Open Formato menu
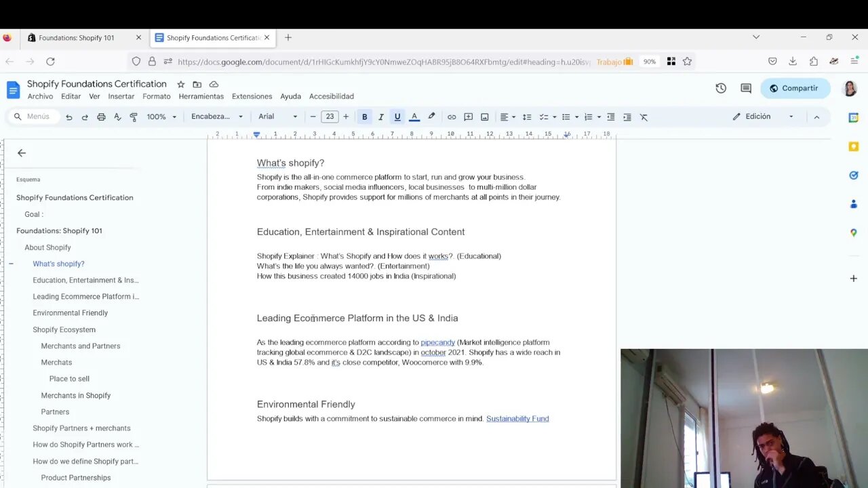868x488 pixels. (x=157, y=96)
